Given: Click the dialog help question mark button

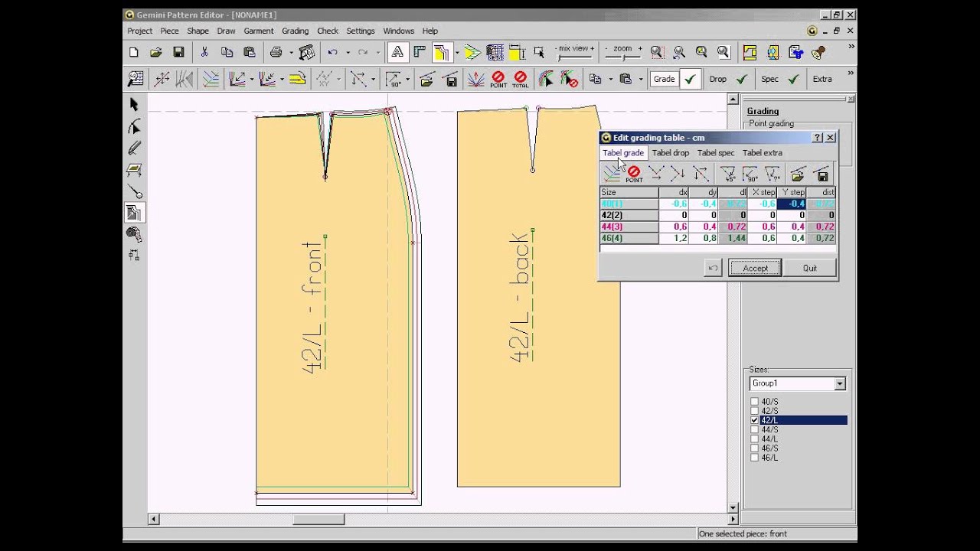Looking at the screenshot, I should pos(817,138).
